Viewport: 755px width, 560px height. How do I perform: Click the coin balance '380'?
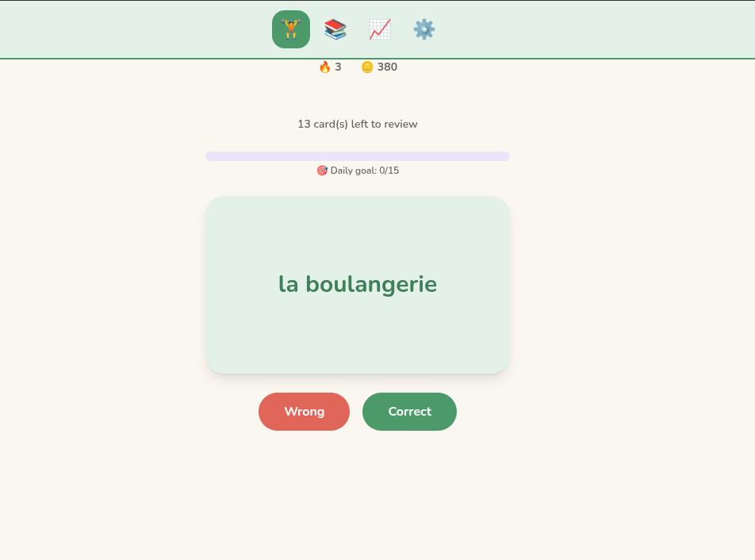387,67
